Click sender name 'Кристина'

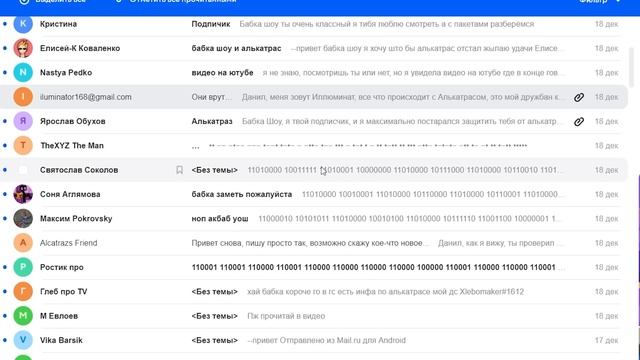(x=58, y=24)
